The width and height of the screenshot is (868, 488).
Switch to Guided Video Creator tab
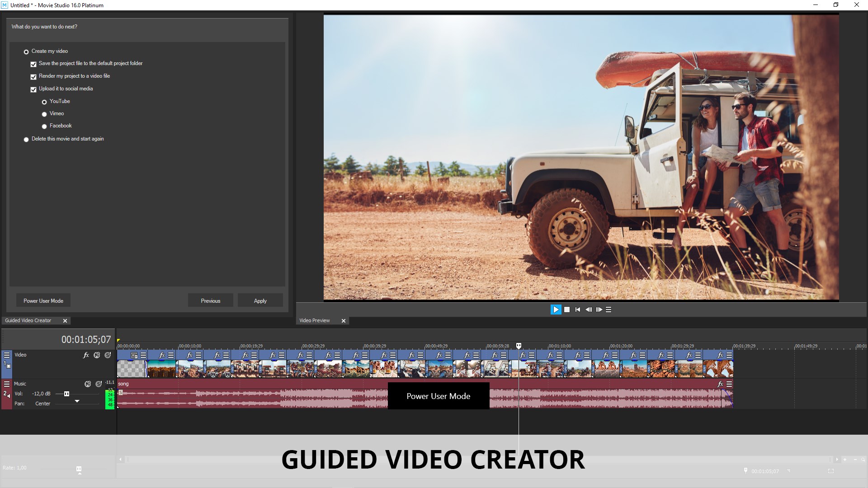tap(28, 320)
